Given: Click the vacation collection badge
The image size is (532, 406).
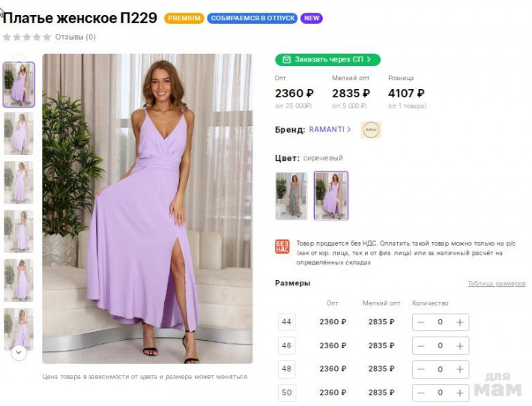Looking at the screenshot, I should [x=253, y=18].
